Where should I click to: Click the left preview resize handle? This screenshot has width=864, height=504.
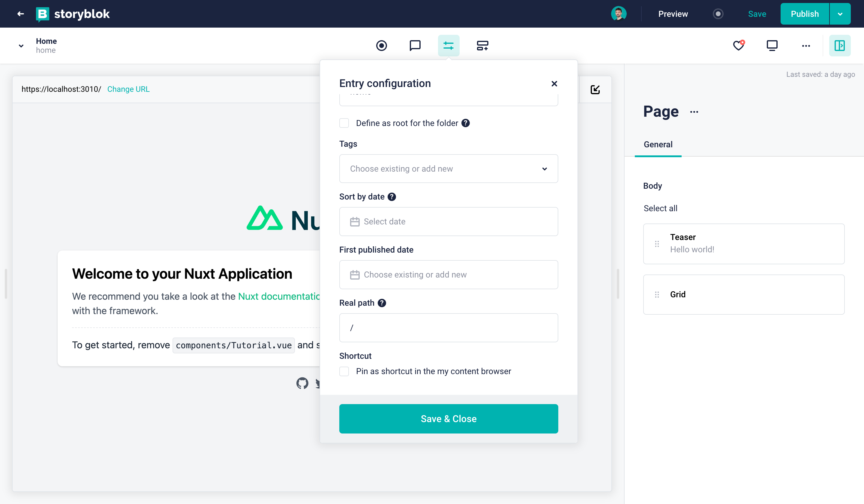coord(6,283)
